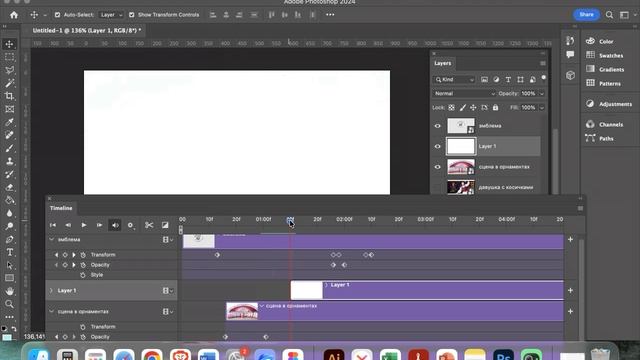This screenshot has height=360, width=640.
Task: Select the Dodge tool
Action: pos(9,227)
